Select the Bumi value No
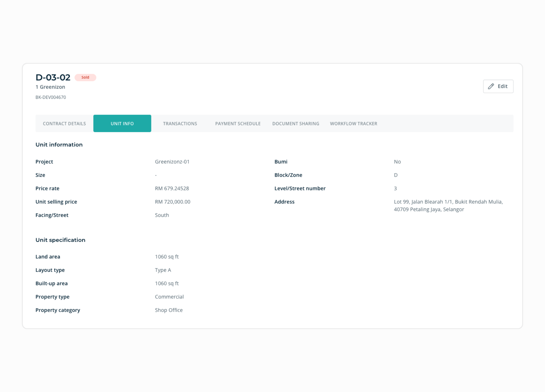The height and width of the screenshot is (392, 545). 397,162
